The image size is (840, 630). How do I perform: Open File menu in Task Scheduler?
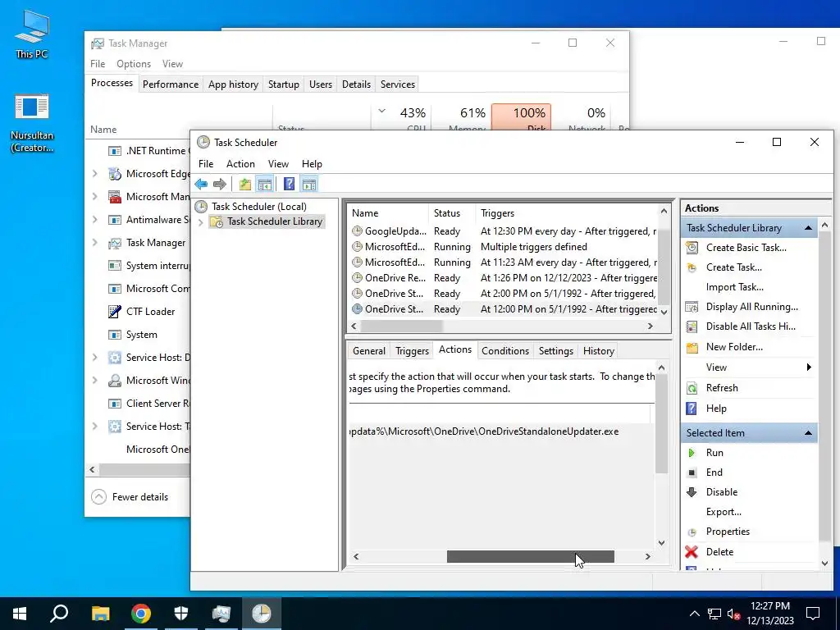click(206, 164)
